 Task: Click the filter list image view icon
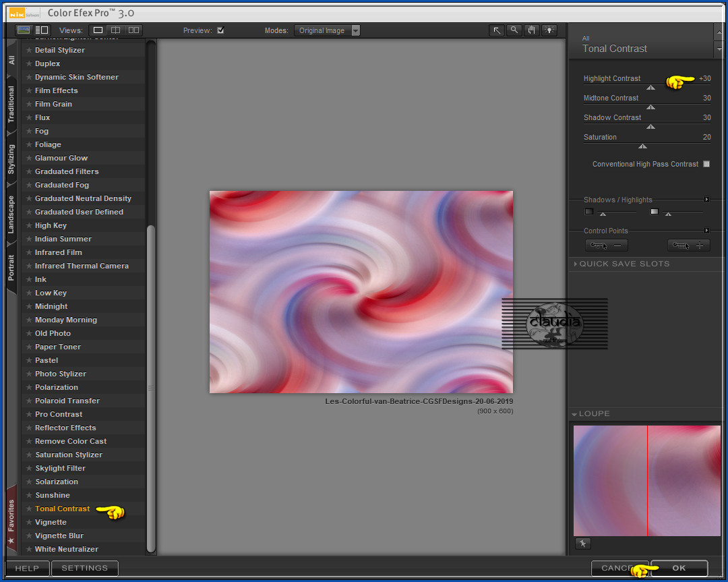click(23, 30)
